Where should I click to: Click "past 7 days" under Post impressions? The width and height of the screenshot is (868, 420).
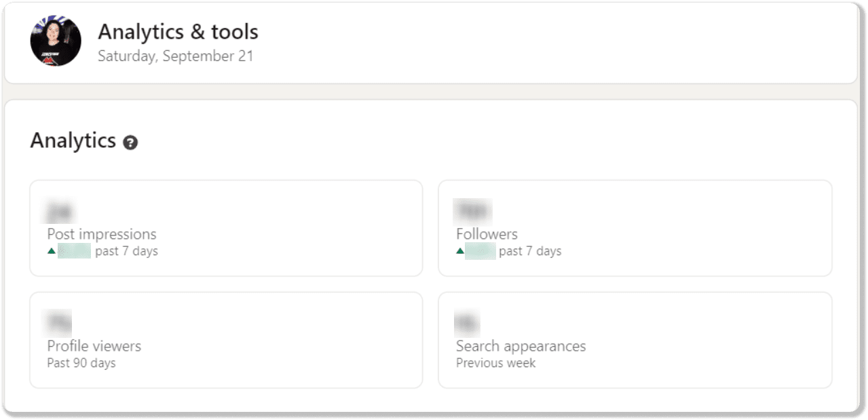[126, 252]
